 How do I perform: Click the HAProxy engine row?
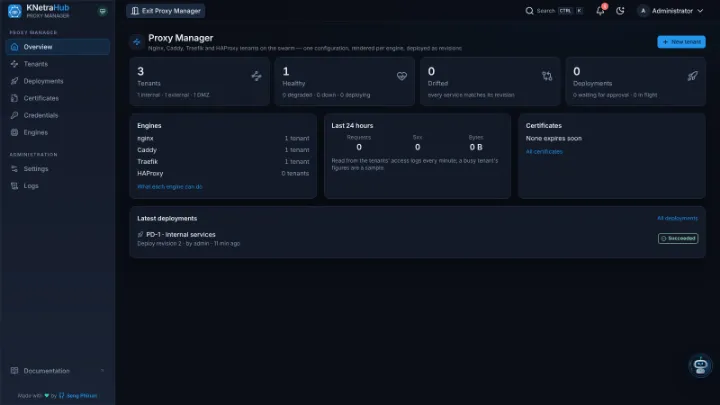point(223,174)
